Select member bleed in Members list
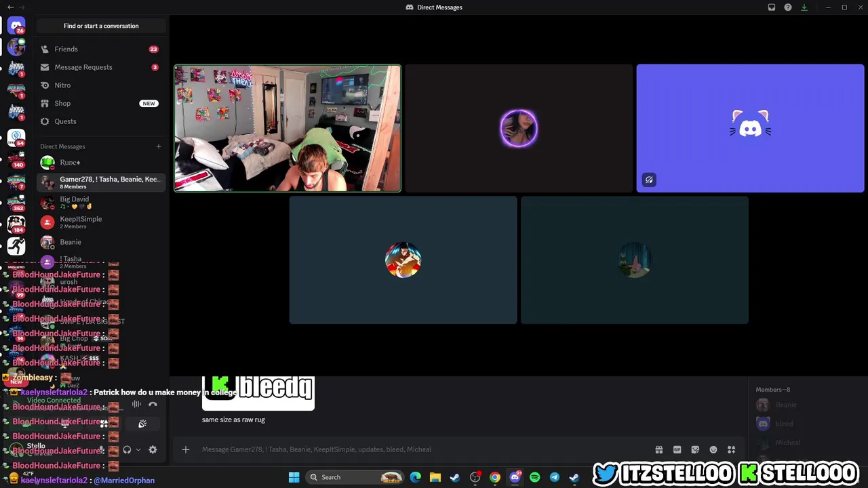The image size is (868, 488). tap(784, 424)
